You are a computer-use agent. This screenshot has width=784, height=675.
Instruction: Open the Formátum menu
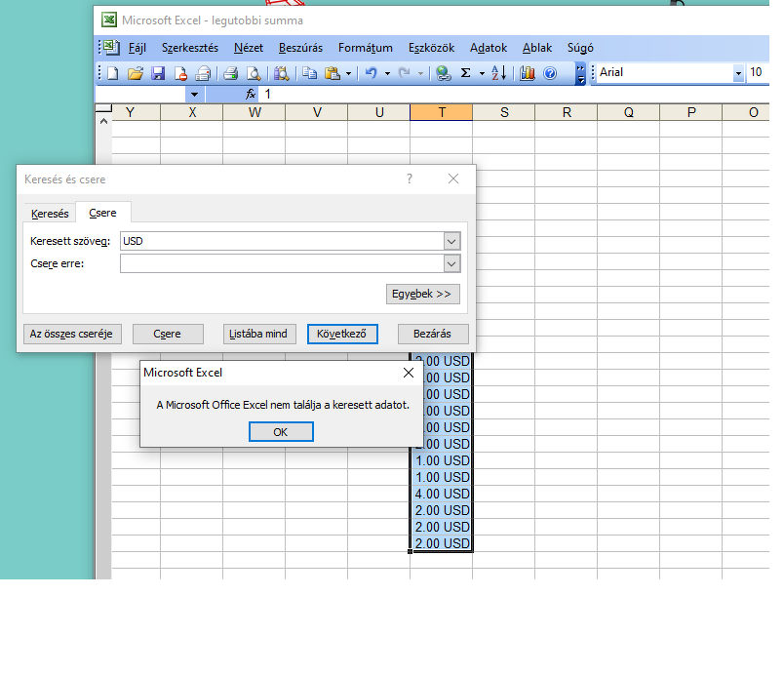point(366,48)
